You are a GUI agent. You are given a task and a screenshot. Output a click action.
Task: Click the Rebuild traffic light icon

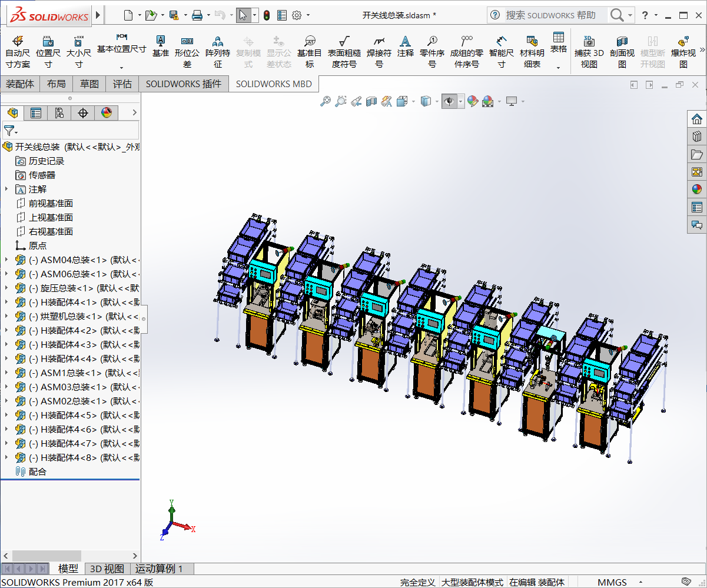[x=266, y=15]
